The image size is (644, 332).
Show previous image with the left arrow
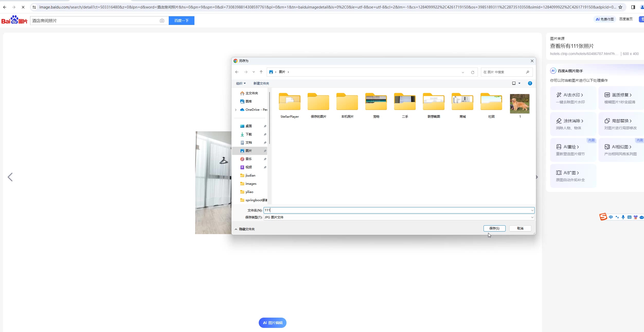10,177
